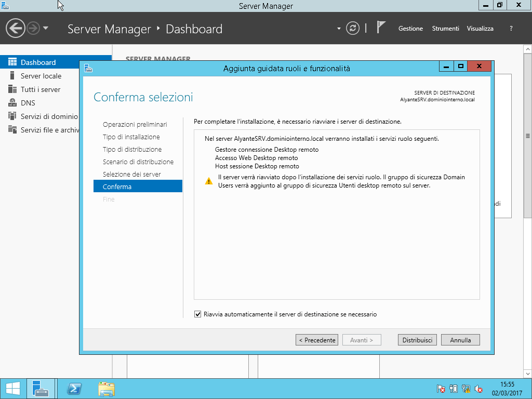Click the Annulla button
Viewport: 532px width, 399px height.
point(460,340)
